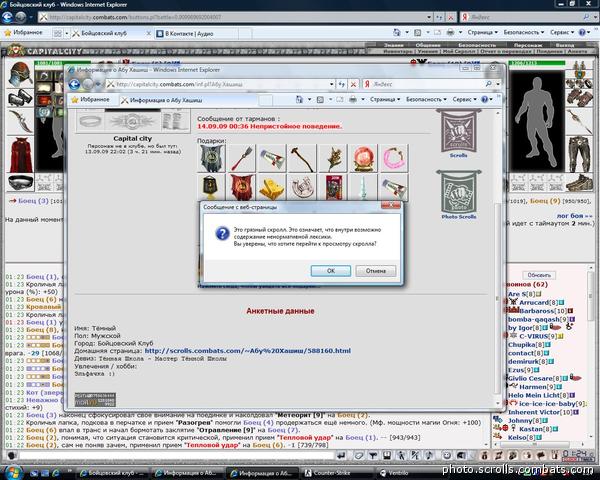Select player Helo Mein Licht in the list
This screenshot has height=480, width=600.
534,395
